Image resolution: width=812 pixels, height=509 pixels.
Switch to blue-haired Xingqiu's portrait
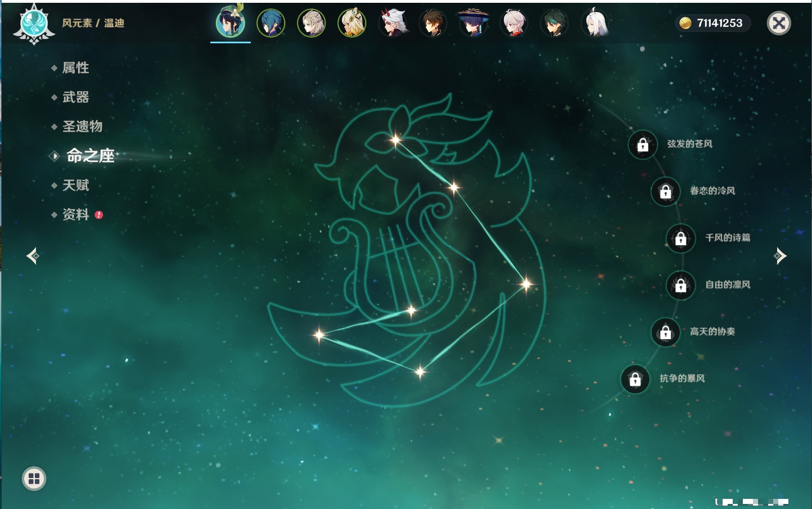tap(271, 23)
